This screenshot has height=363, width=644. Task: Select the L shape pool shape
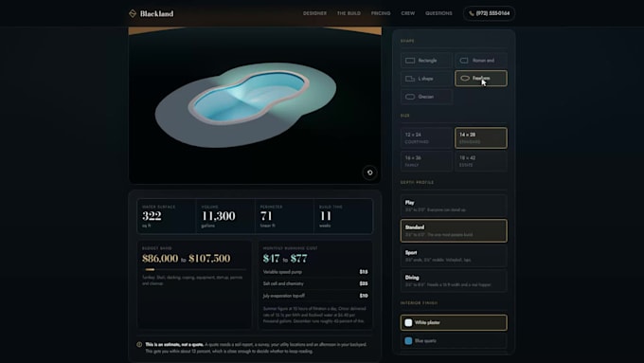[x=426, y=79]
